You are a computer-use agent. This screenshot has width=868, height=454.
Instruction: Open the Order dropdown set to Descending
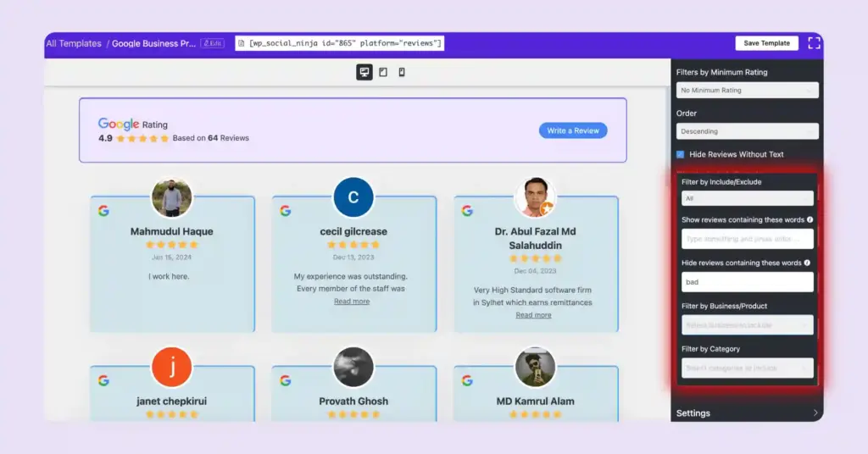pyautogui.click(x=748, y=131)
